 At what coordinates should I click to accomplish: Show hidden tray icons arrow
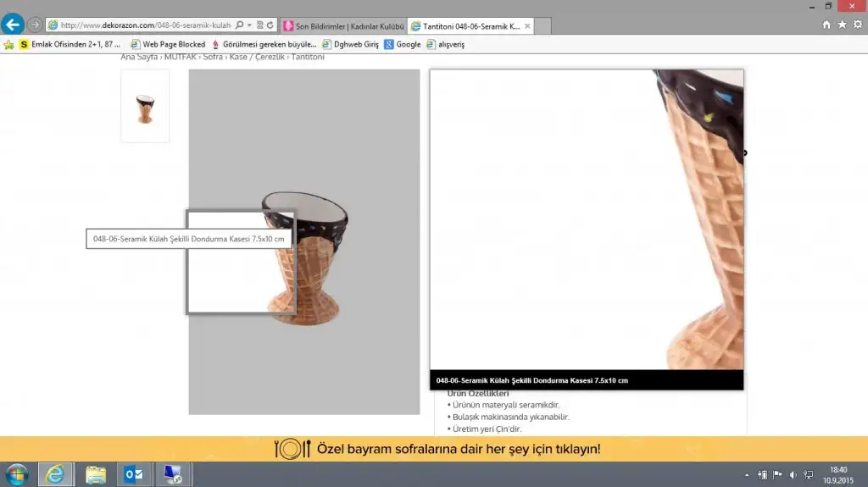[746, 474]
